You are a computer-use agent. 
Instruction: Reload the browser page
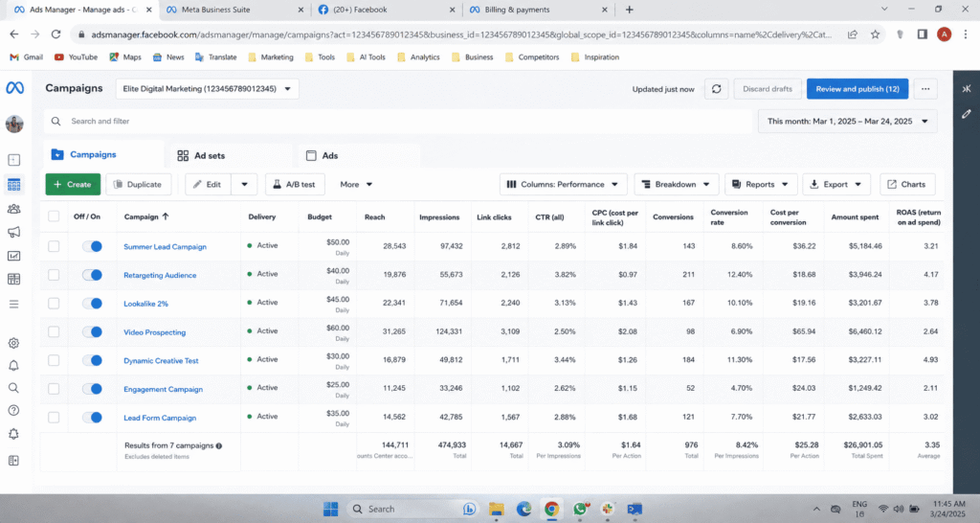pos(56,34)
